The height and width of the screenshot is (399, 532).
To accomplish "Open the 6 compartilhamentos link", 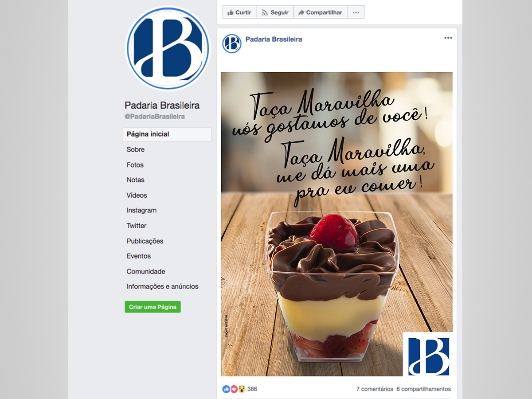I will click(424, 389).
